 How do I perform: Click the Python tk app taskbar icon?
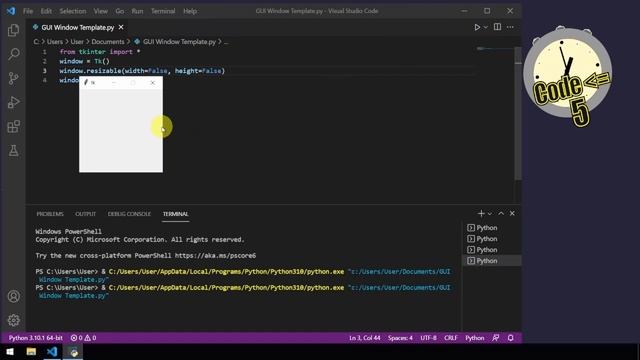tap(73, 352)
